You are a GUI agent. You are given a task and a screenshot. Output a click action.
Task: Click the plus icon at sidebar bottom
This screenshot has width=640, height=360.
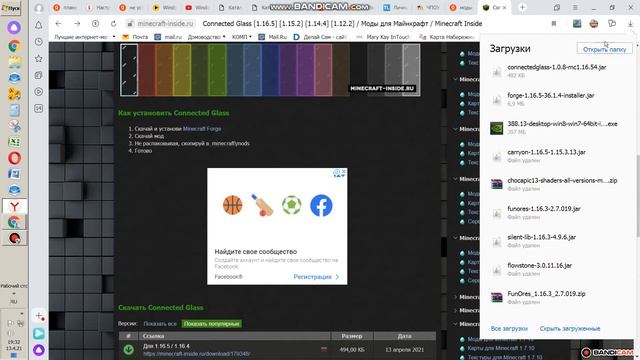39,316
